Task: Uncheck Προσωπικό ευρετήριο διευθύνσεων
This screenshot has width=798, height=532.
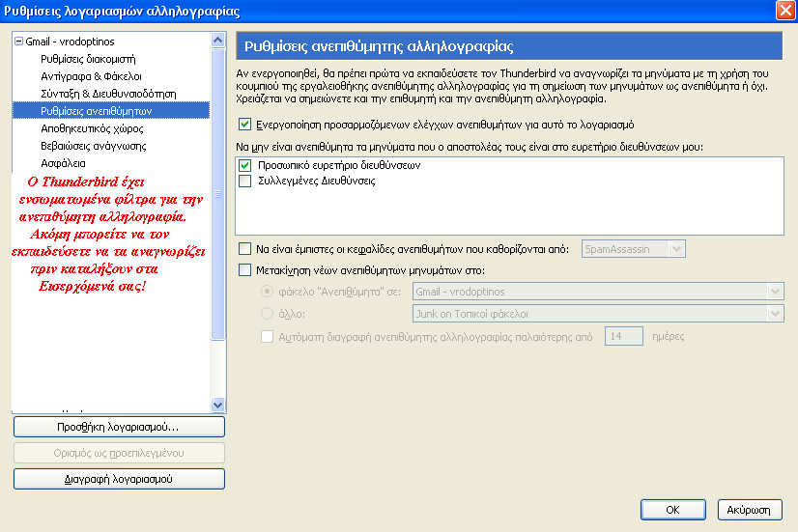Action: 244,165
